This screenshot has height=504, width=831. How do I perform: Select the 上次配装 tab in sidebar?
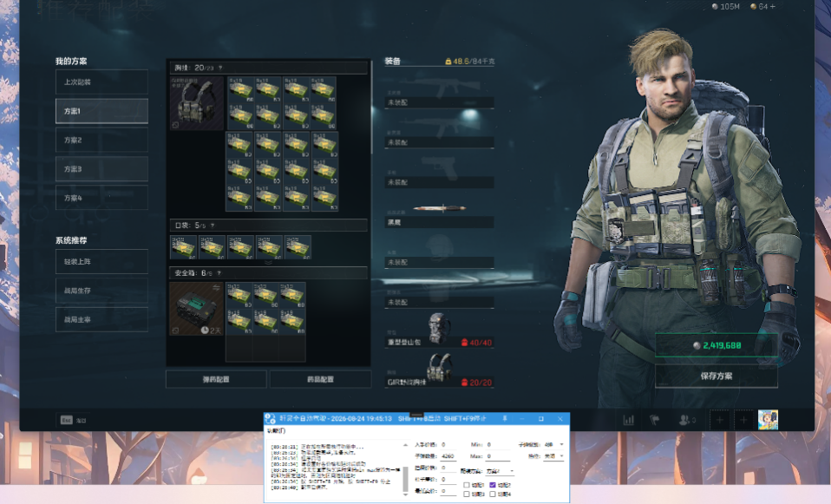coord(101,82)
